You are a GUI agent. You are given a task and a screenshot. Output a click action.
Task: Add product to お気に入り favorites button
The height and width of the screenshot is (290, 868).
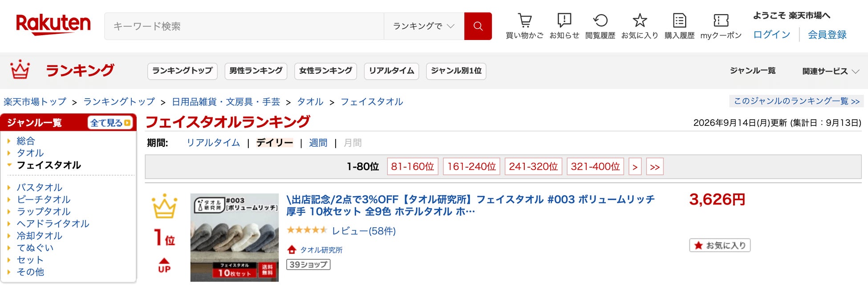(x=720, y=245)
